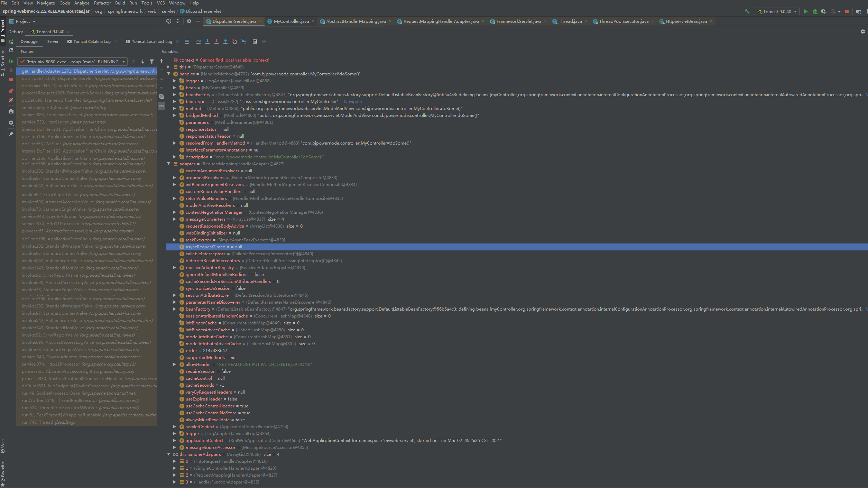Select frame doGet:898, FrameworkServlet

[87, 100]
